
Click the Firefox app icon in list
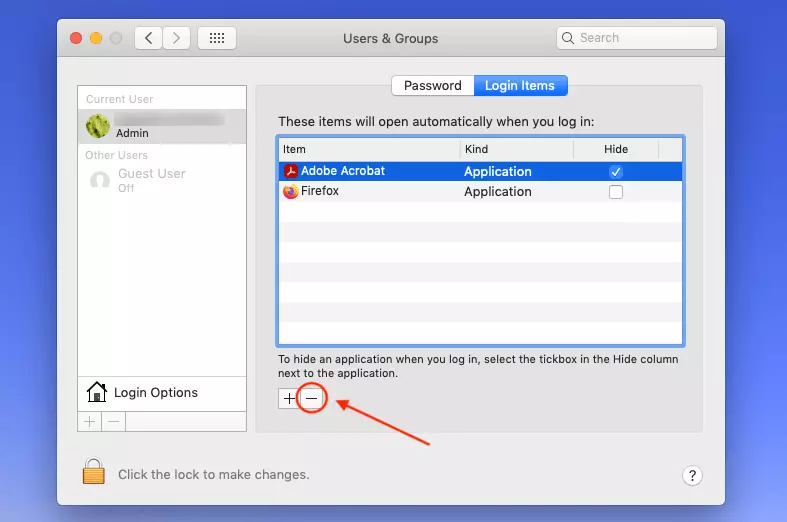291,191
